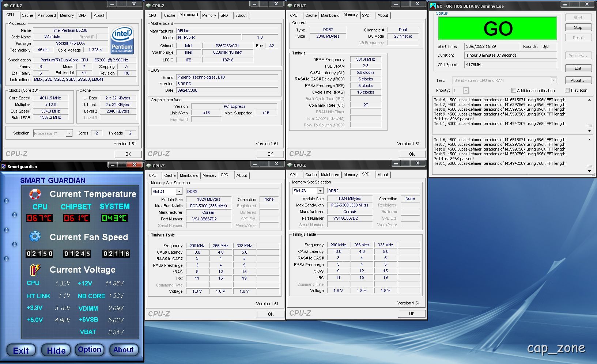Viewport: 597px width, 364px height.
Task: Click OK in the Slot #3 SPD window
Action: [x=412, y=314]
